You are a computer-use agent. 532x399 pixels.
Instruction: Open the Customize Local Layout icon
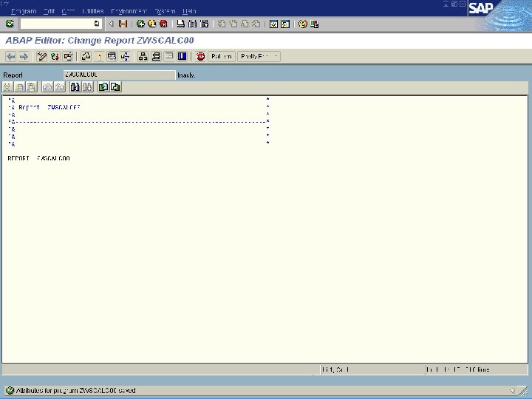coord(314,24)
